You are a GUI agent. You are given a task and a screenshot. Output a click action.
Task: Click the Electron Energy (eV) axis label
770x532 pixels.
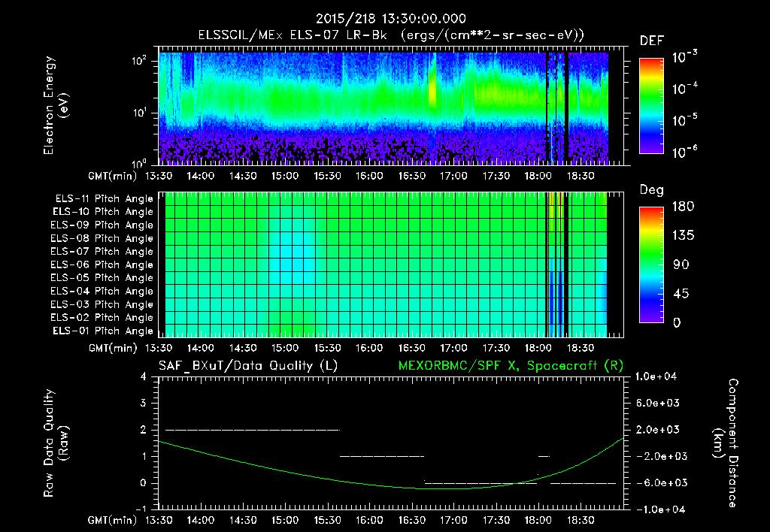pos(56,105)
